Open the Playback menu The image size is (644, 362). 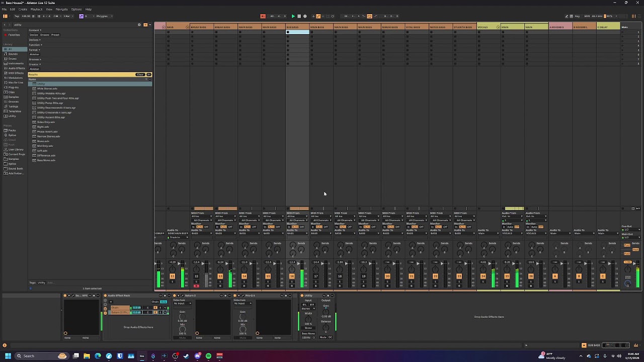[37, 9]
